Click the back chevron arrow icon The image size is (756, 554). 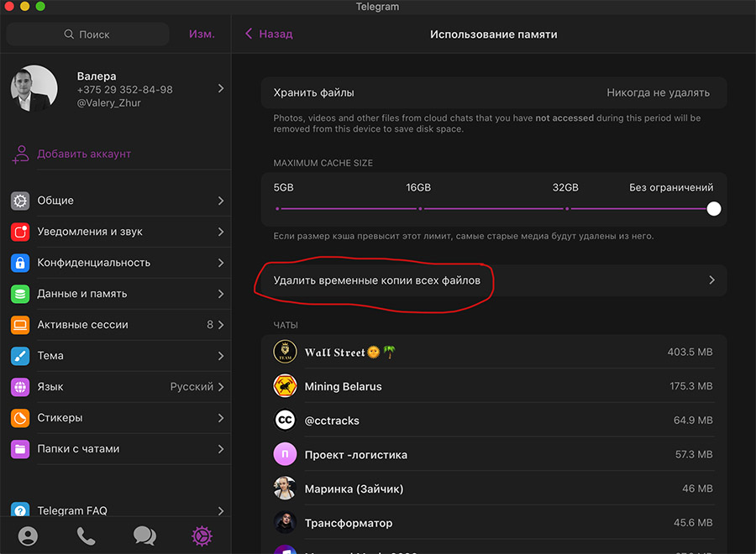pyautogui.click(x=249, y=34)
